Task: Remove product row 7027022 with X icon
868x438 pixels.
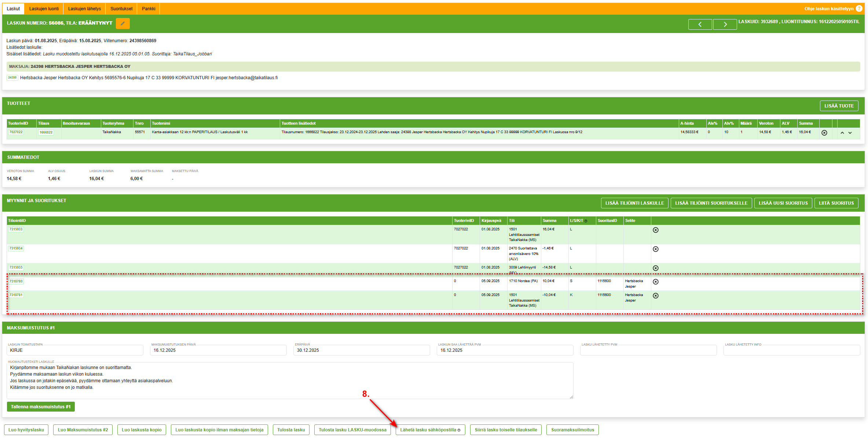Action: [824, 133]
